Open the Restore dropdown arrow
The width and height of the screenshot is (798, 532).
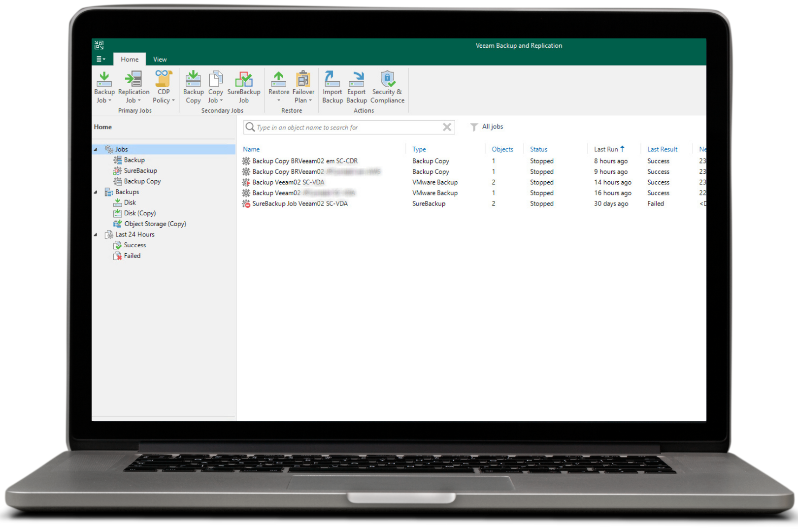point(279,100)
